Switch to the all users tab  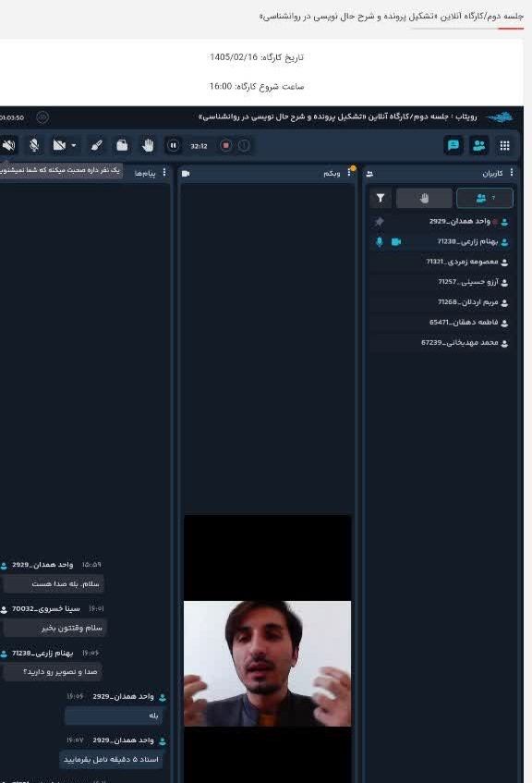[485, 198]
